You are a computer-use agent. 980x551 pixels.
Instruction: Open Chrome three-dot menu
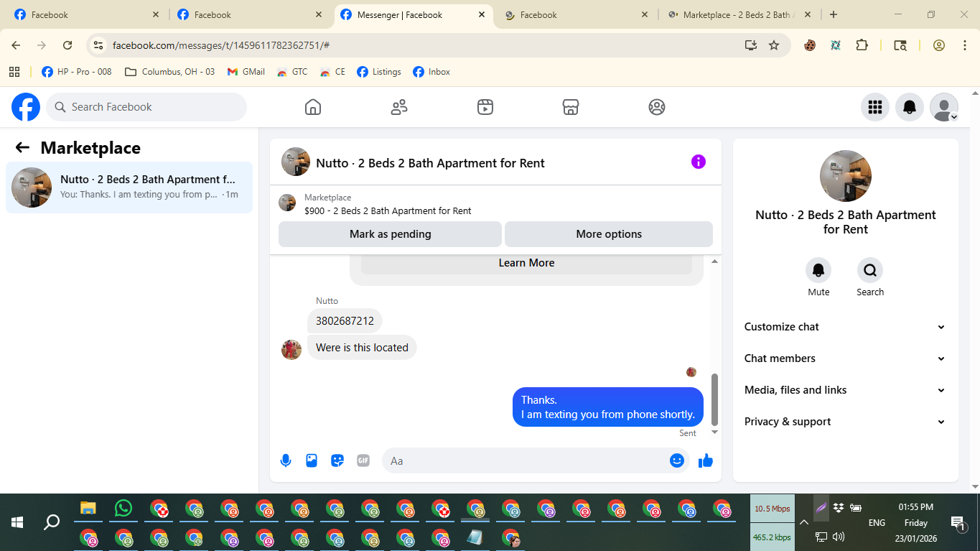pyautogui.click(x=964, y=45)
